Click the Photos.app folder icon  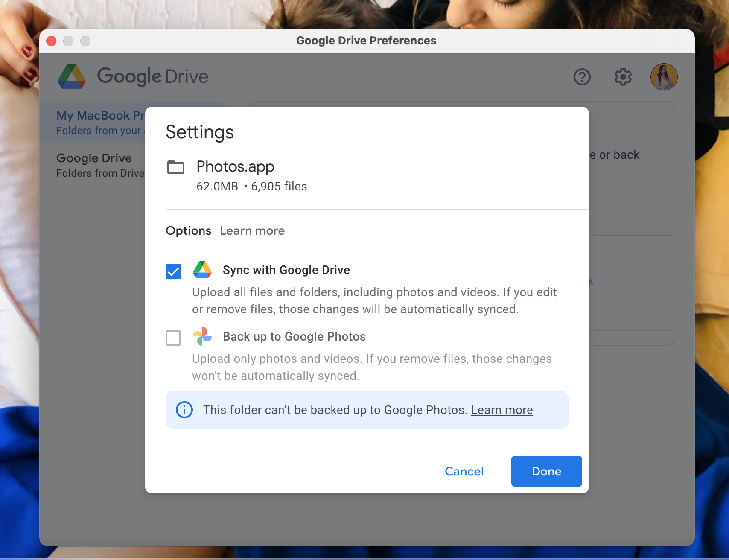click(176, 167)
